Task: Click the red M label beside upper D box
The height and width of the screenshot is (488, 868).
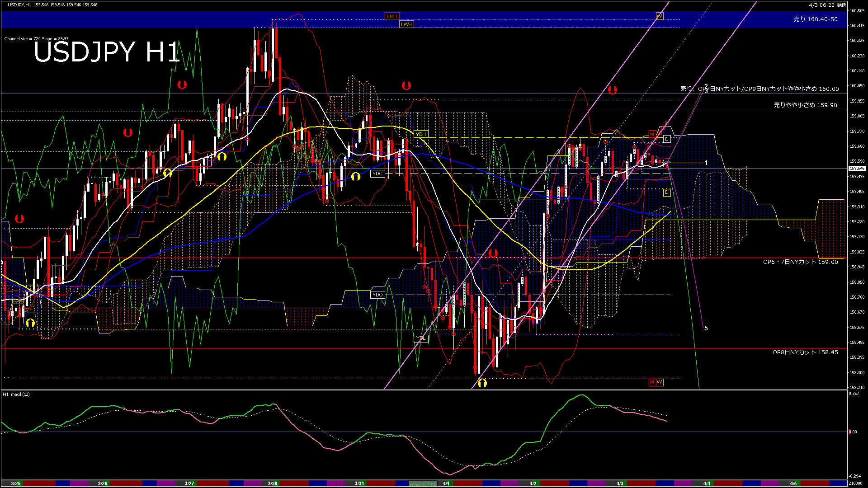Action: [652, 134]
